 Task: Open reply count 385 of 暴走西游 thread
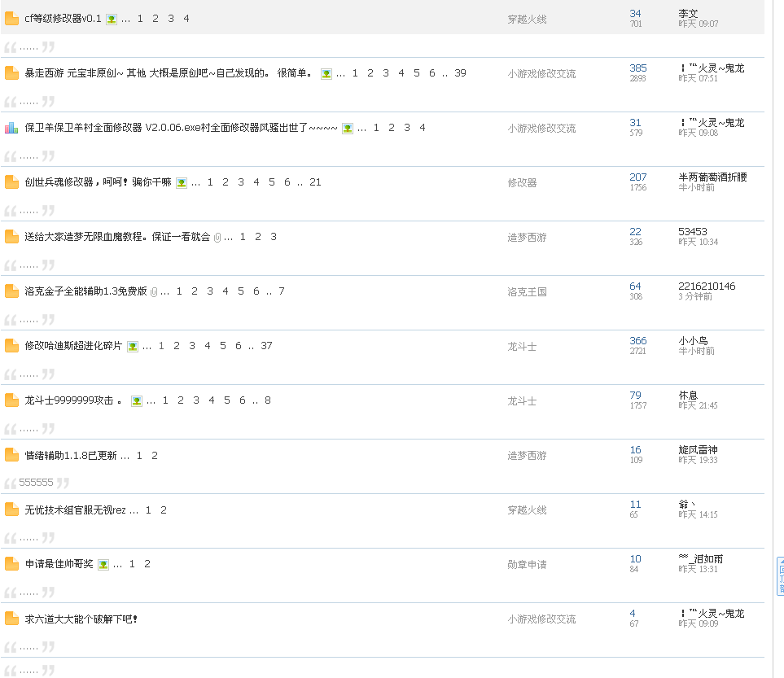(x=638, y=68)
